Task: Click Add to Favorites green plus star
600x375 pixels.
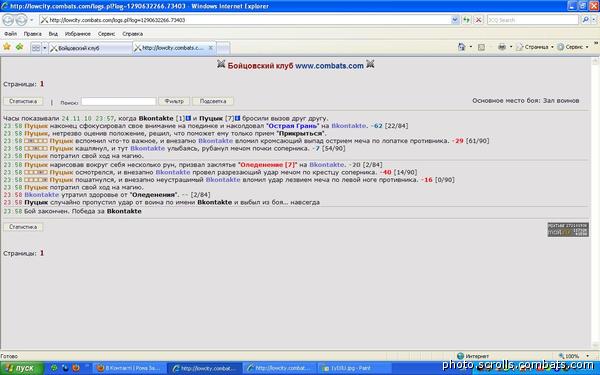Action: [x=20, y=47]
